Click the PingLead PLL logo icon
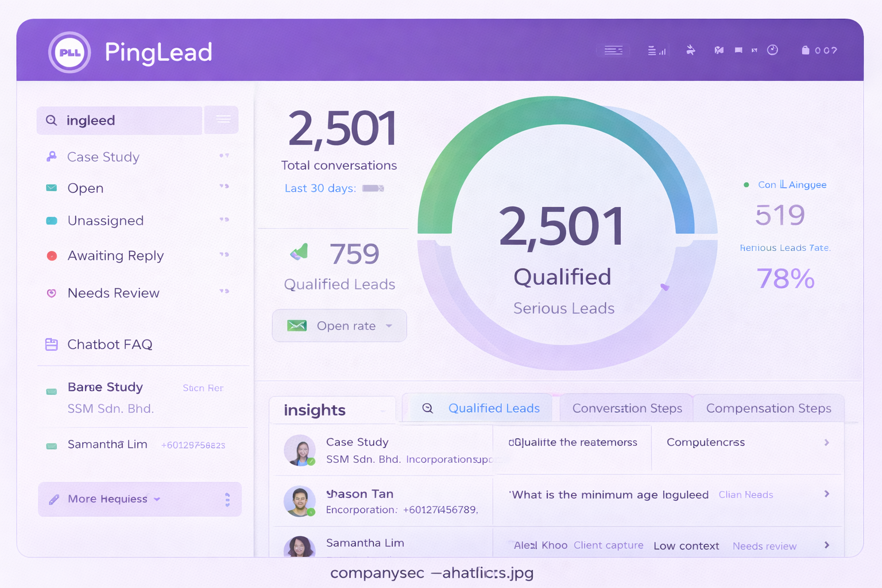The image size is (882, 588). point(69,52)
